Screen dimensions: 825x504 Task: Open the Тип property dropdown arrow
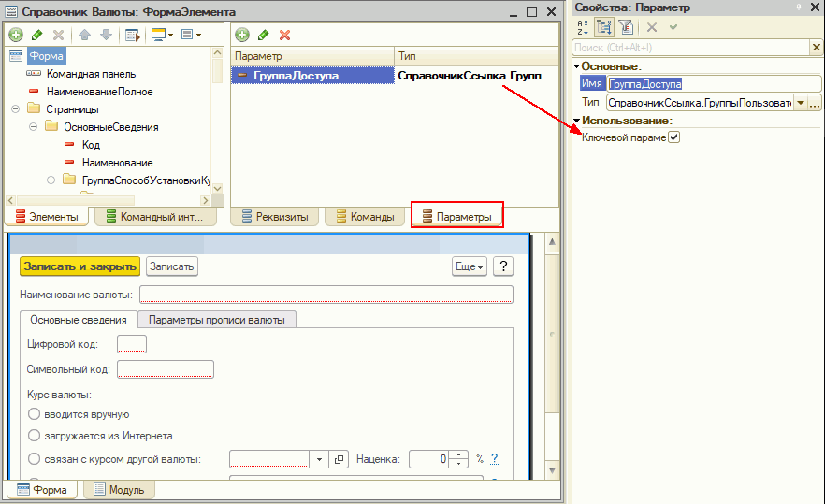801,103
